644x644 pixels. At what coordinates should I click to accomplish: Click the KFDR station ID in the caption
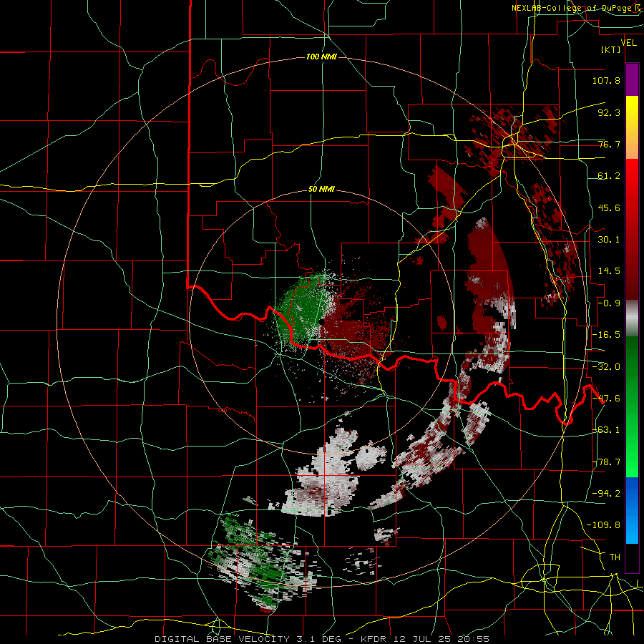tap(374, 639)
